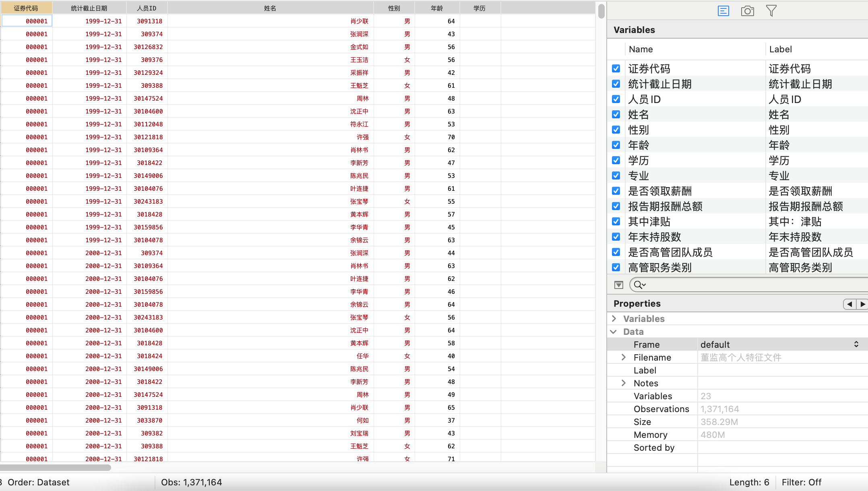This screenshot has height=491, width=868.
Task: Uncheck the 高管职务类别 variable checkbox
Action: (616, 267)
